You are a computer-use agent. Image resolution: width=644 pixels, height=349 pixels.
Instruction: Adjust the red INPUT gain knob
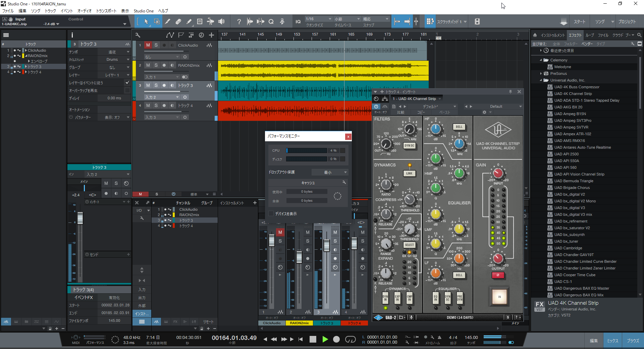(498, 173)
